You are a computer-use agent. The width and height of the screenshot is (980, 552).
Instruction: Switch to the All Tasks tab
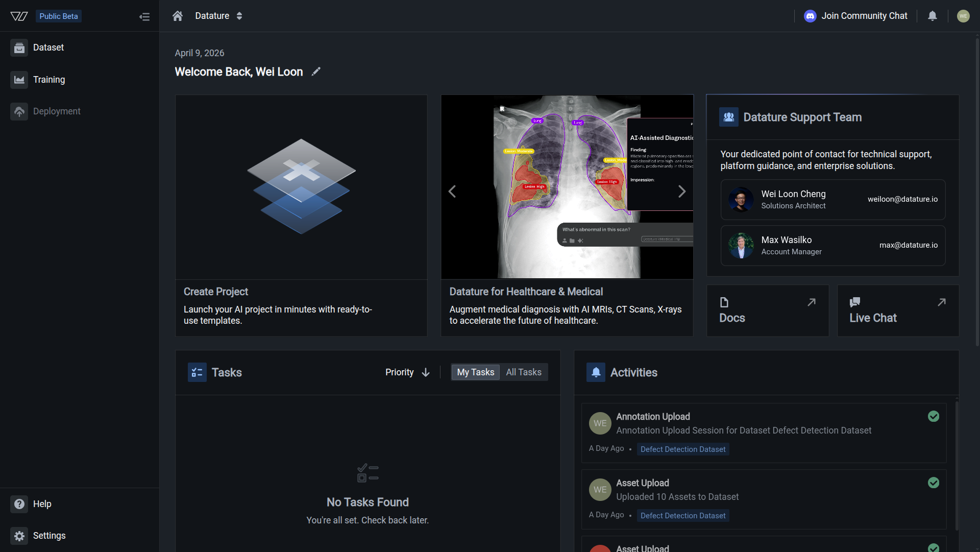point(524,372)
